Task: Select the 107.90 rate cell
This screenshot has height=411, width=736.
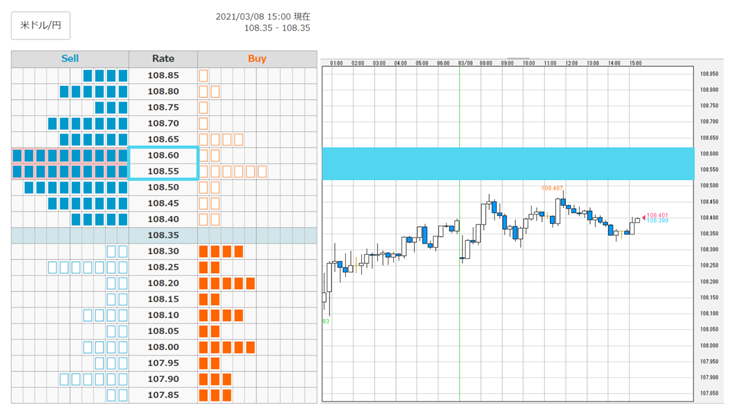Action: coord(163,379)
